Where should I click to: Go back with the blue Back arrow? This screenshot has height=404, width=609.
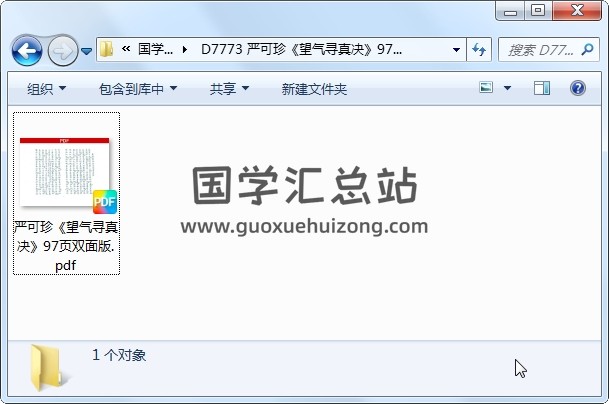(x=26, y=50)
